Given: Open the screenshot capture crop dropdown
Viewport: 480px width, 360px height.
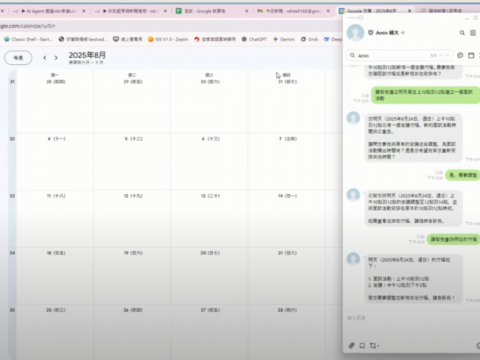Looking at the screenshot, I should 374,346.
